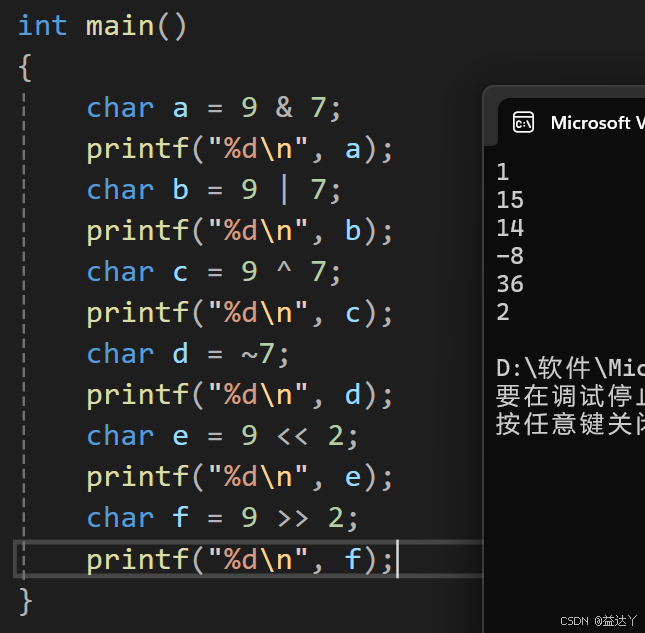
Task: Select the Microsoft Visual Studio console tab
Action: tap(572, 122)
